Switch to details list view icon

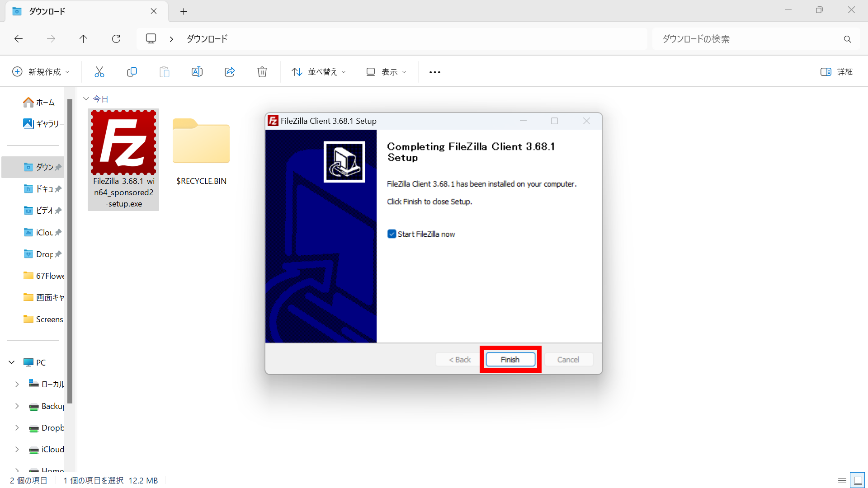pyautogui.click(x=842, y=480)
